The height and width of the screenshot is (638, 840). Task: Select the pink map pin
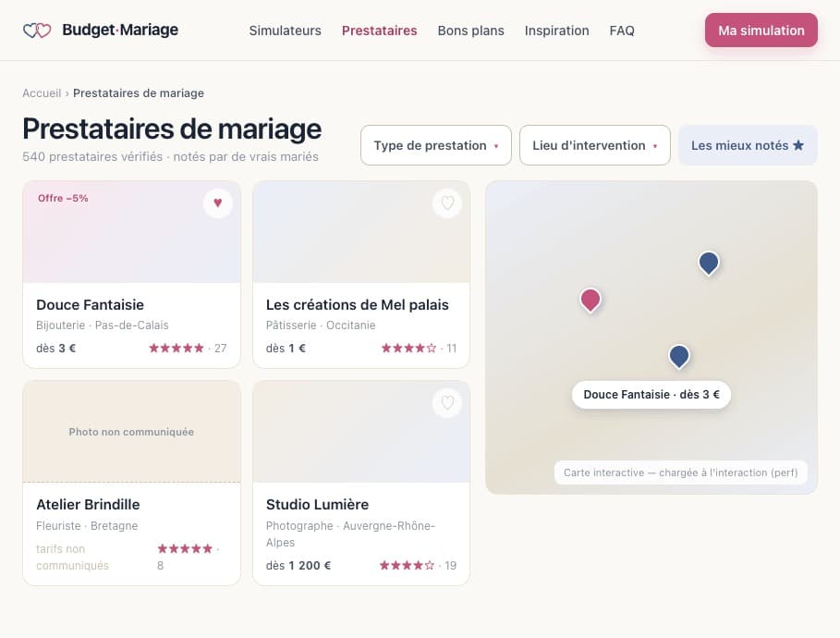coord(590,301)
